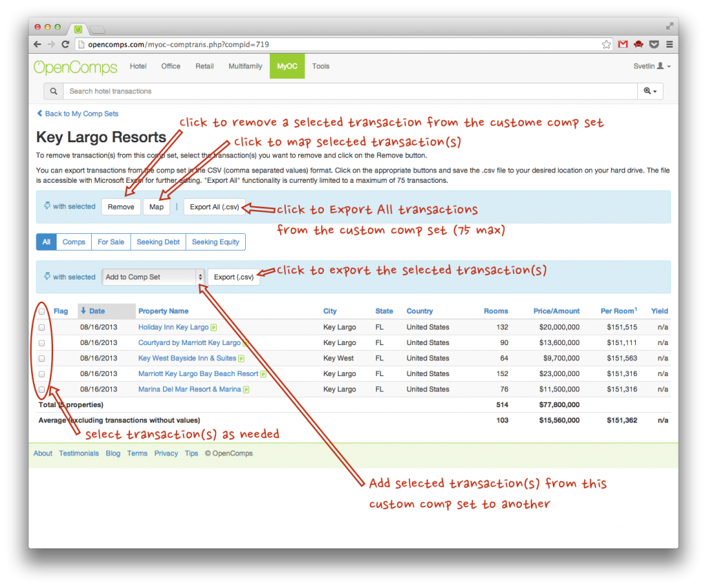Open the Tools navigation item
The height and width of the screenshot is (588, 707).
pos(320,66)
